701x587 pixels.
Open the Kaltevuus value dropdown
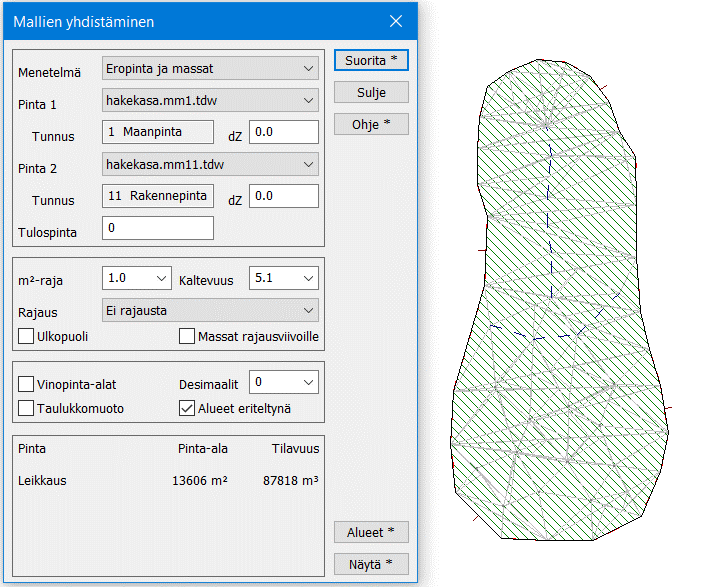click(x=283, y=278)
